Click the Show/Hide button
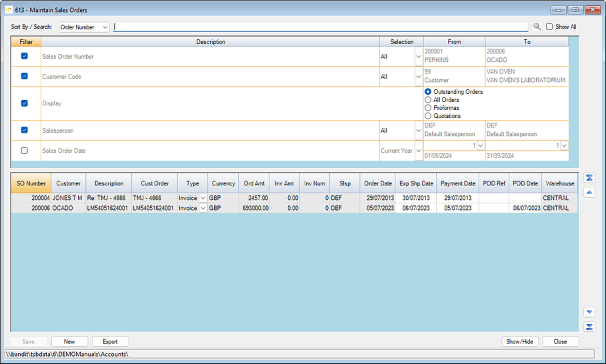This screenshot has height=364, width=606. coord(519,341)
